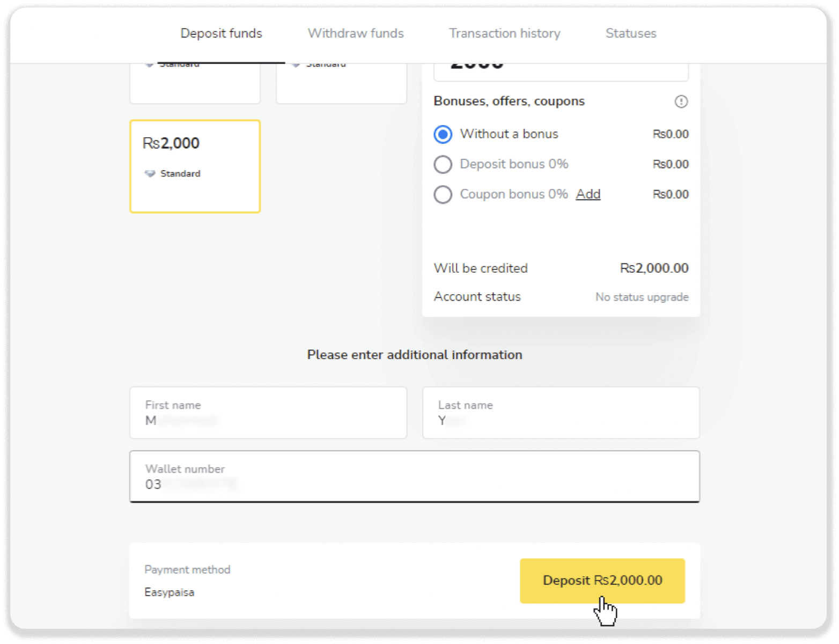Click the info icon beside Bonuses, offers, coupons
The image size is (839, 644).
[681, 101]
